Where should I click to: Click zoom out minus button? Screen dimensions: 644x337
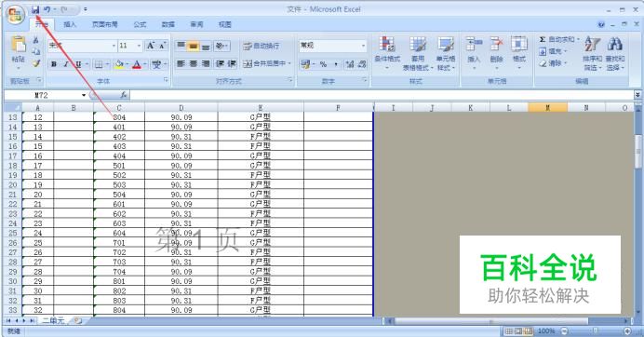pos(564,330)
